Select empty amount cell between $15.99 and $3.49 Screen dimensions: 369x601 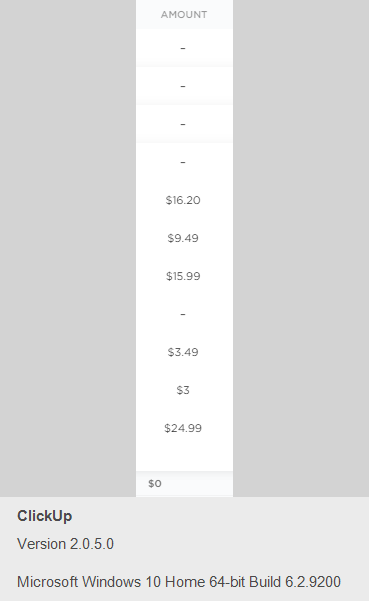(184, 314)
